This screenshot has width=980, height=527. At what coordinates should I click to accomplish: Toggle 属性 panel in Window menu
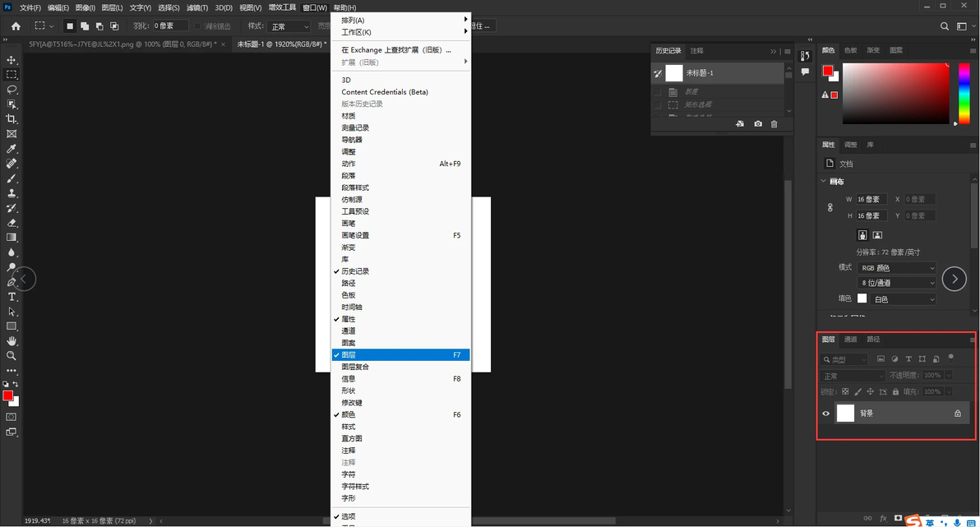coord(400,319)
